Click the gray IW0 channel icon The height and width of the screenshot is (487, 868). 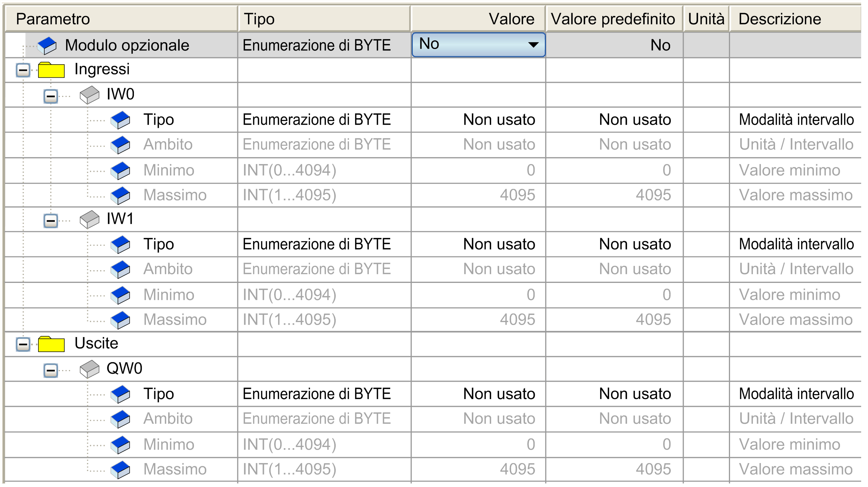(89, 95)
